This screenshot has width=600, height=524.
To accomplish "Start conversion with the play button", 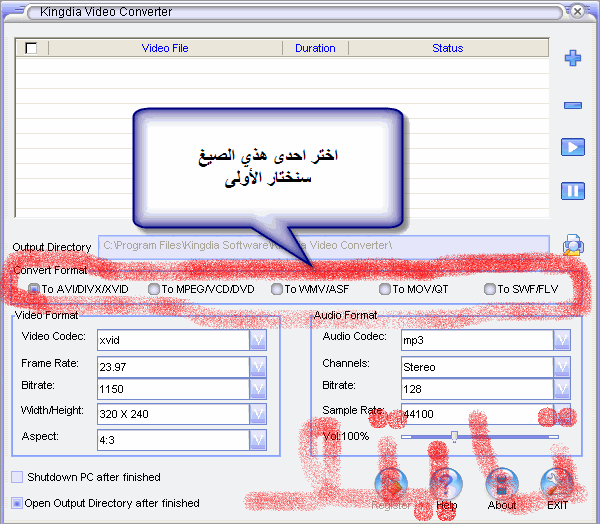I will (573, 147).
